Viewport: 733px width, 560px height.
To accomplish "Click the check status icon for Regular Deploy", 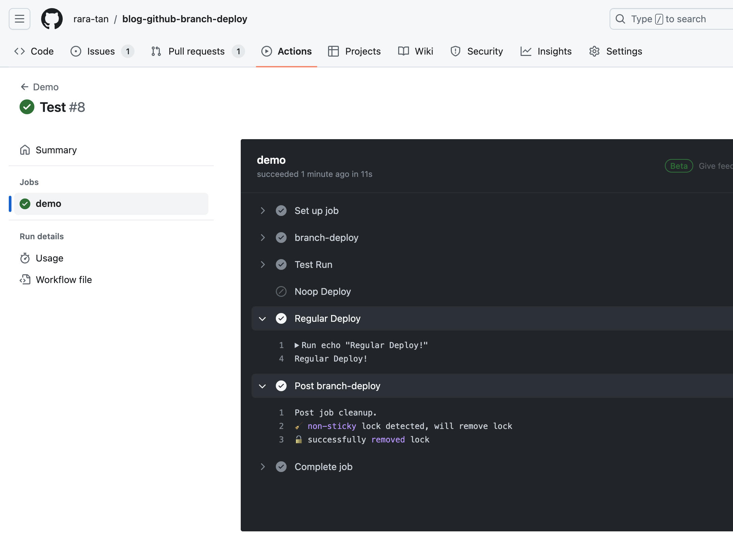I will [281, 318].
